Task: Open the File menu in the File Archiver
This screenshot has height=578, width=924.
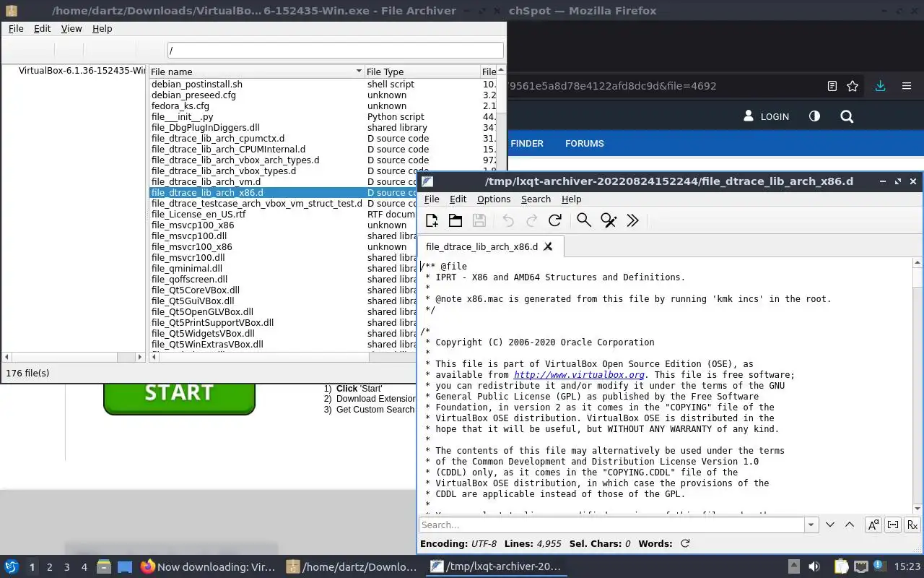Action: click(x=16, y=28)
